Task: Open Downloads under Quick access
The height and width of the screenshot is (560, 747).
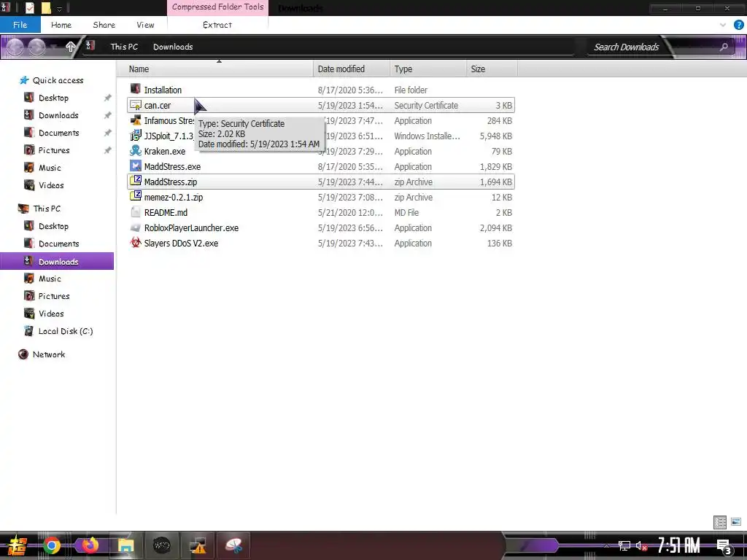Action: pyautogui.click(x=58, y=115)
